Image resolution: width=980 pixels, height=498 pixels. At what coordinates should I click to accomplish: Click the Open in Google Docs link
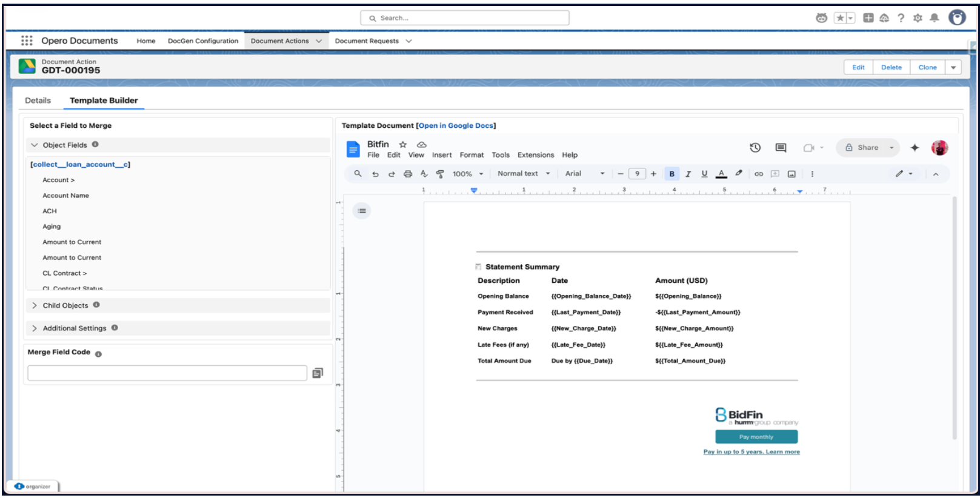(456, 125)
